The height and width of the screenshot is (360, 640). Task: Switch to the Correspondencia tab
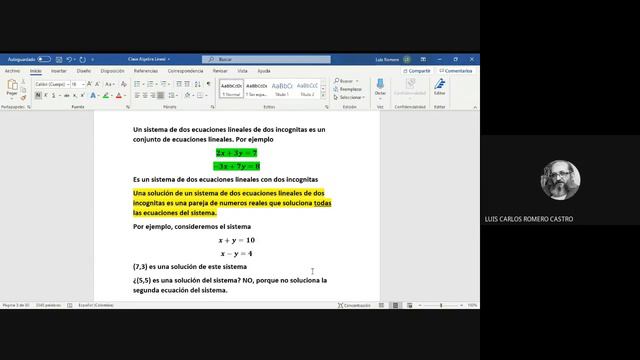tap(185, 71)
